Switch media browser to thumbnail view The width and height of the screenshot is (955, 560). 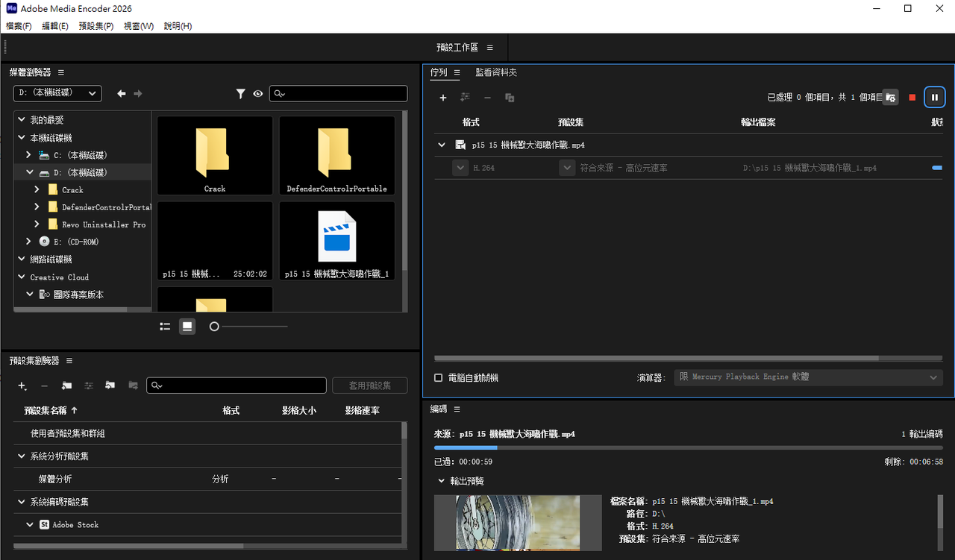[187, 327]
